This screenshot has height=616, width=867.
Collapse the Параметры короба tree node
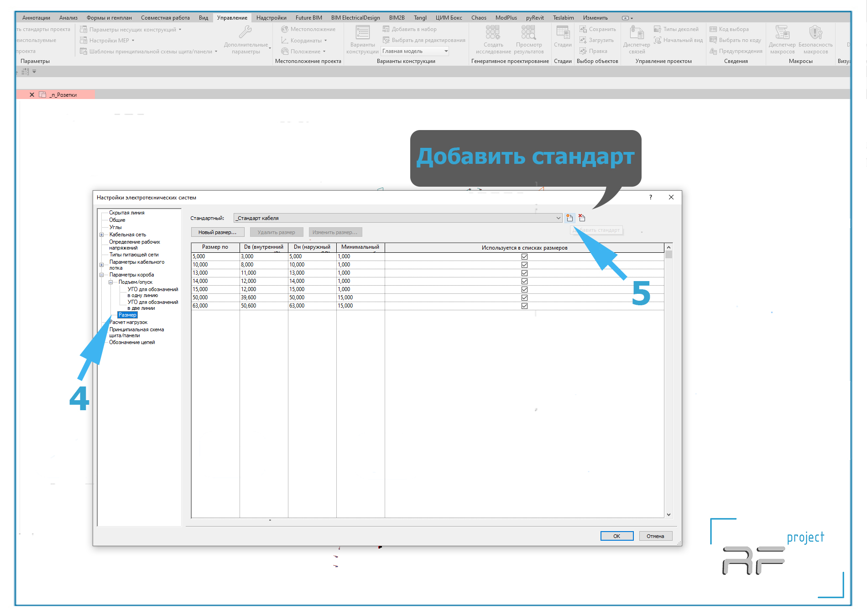tap(101, 275)
